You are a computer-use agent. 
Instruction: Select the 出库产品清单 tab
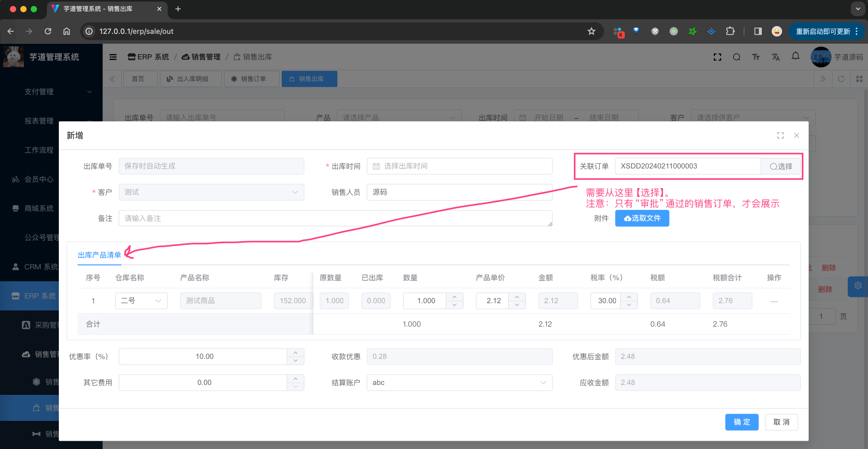99,255
